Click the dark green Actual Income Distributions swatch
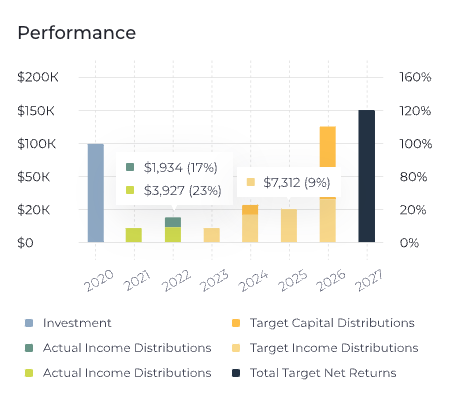Image resolution: width=458 pixels, height=397 pixels. point(29,348)
